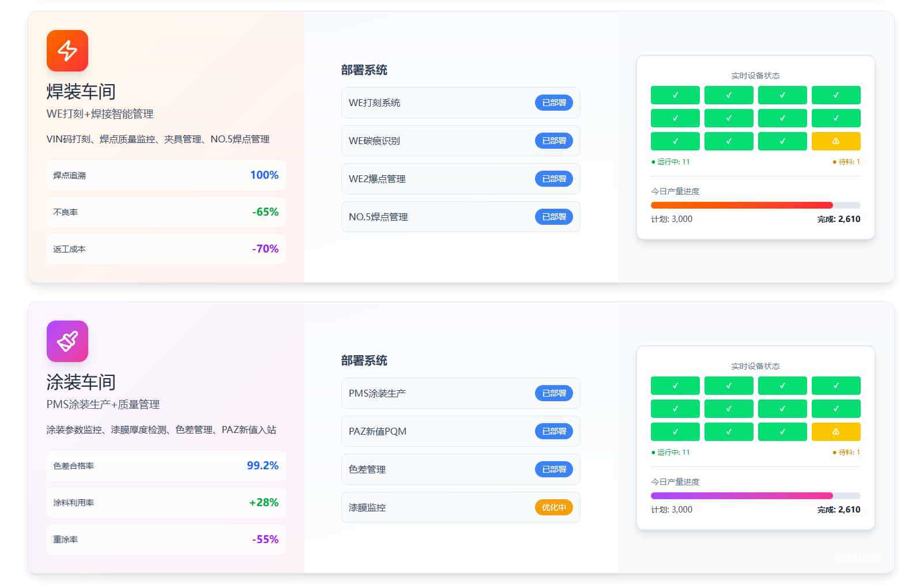Click the lightning bolt icon for 焊装车间
Viewport: 923px width, 588px height.
pyautogui.click(x=67, y=51)
